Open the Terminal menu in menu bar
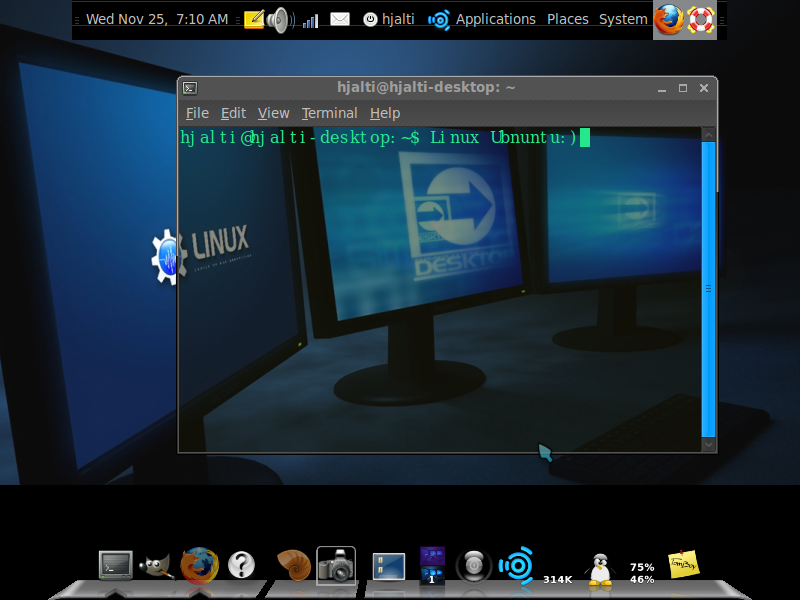Screen dimensions: 800x600 coord(329,113)
